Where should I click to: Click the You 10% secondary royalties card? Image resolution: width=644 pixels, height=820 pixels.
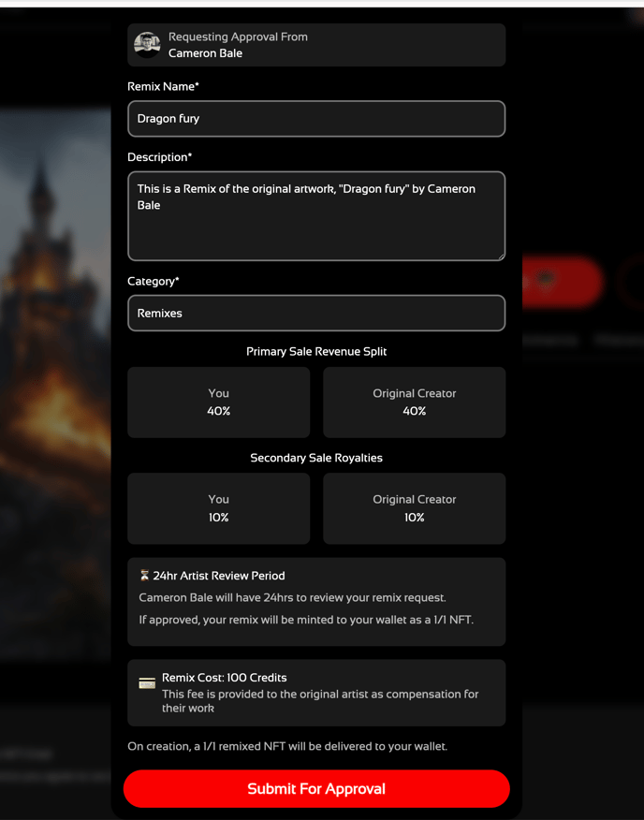click(218, 508)
